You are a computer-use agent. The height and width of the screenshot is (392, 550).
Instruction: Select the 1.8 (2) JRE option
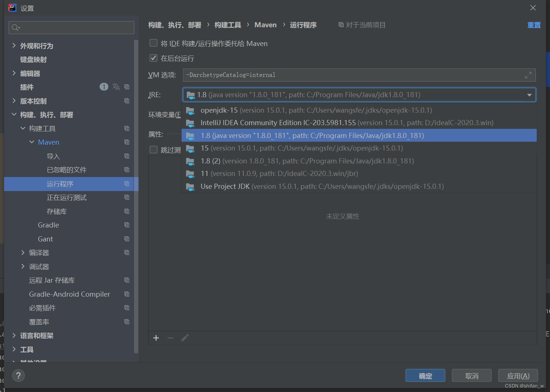[x=359, y=161]
